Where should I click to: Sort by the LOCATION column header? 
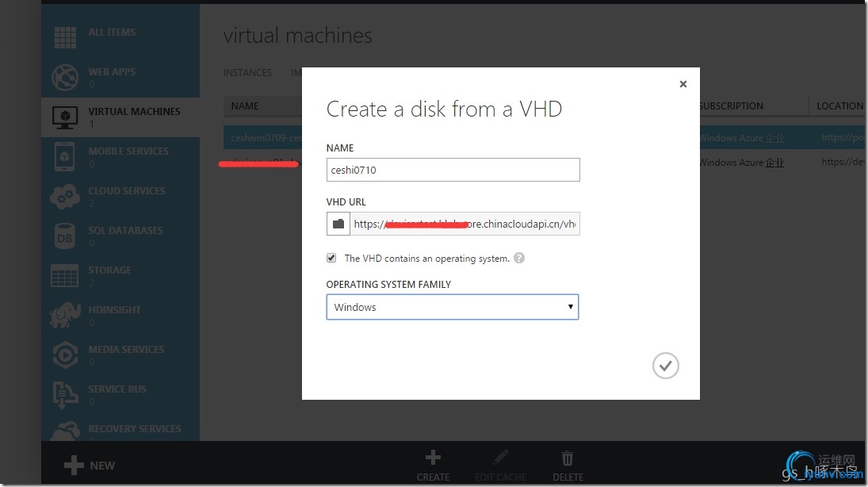point(839,105)
